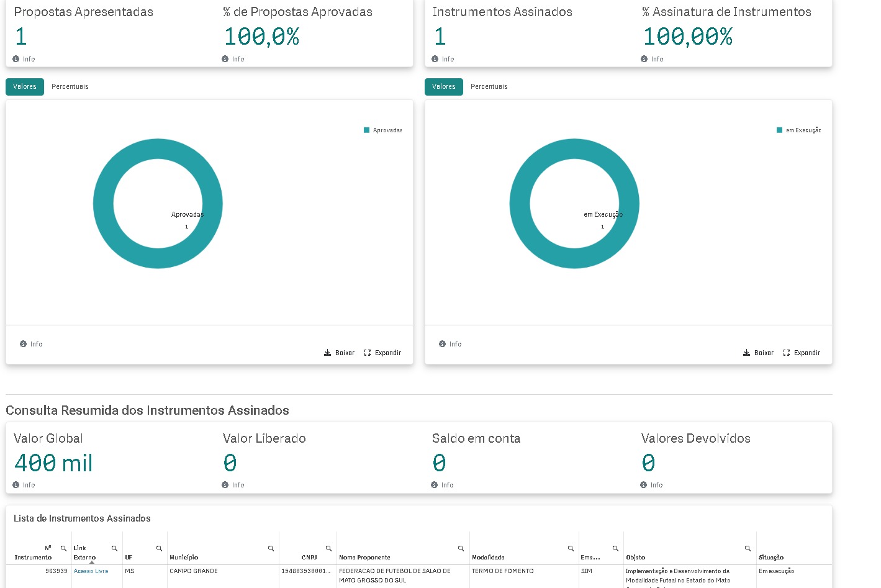The image size is (881, 588).
Task: Click Expandir on the Aprovadas chart
Action: pos(382,353)
